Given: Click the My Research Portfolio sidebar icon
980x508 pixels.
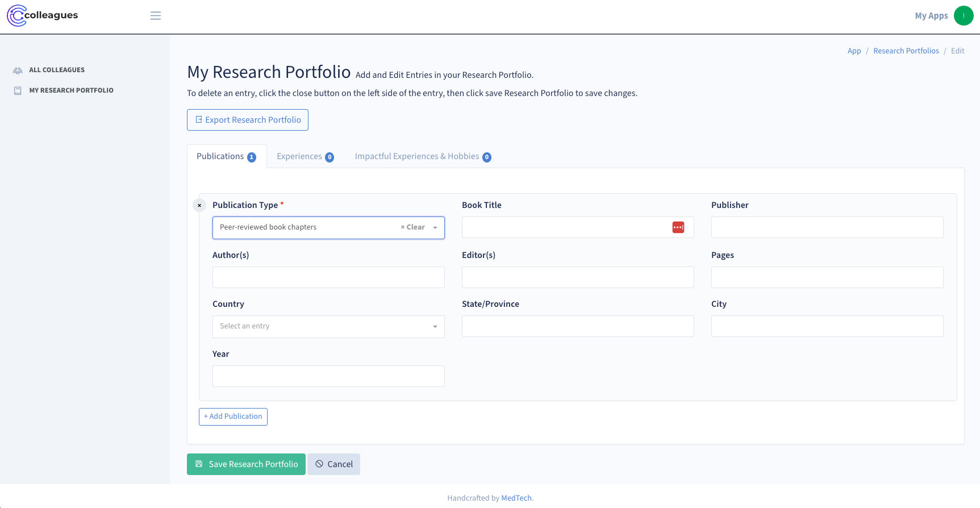Looking at the screenshot, I should 18,90.
